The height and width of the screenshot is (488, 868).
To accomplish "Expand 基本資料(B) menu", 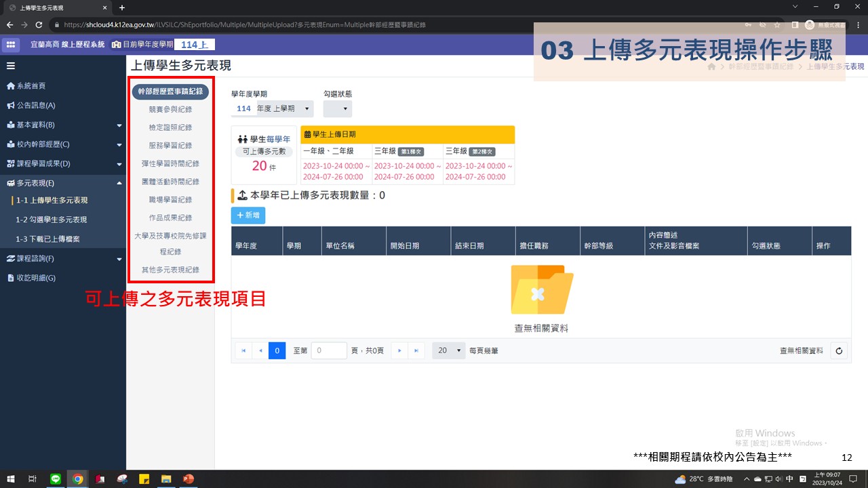I will point(63,125).
